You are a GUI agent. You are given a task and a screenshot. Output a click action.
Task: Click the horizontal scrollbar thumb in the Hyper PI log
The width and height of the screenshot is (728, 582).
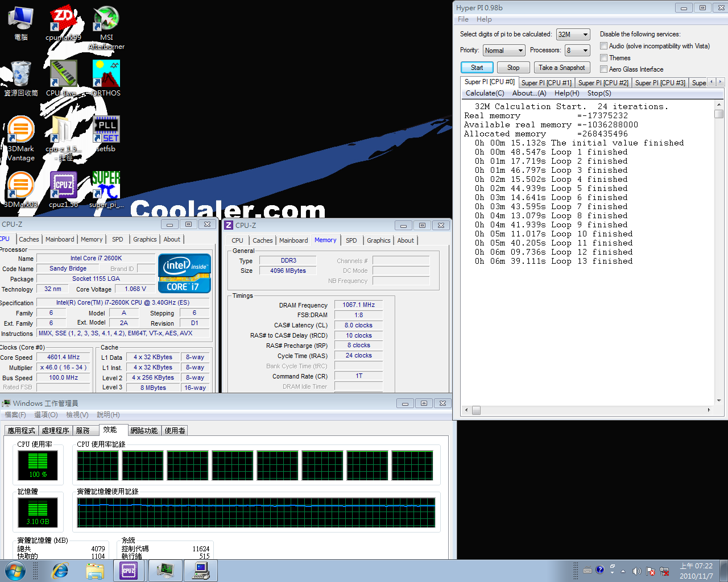(476, 410)
